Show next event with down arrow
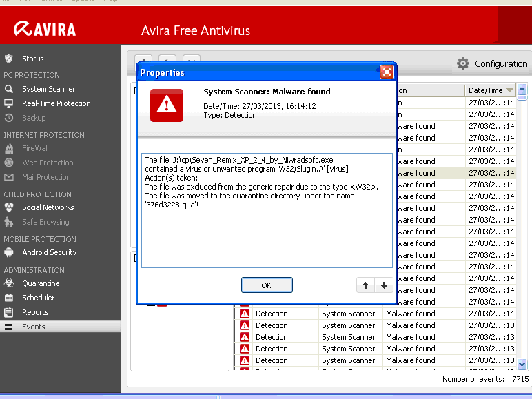Image resolution: width=532 pixels, height=399 pixels. point(384,285)
